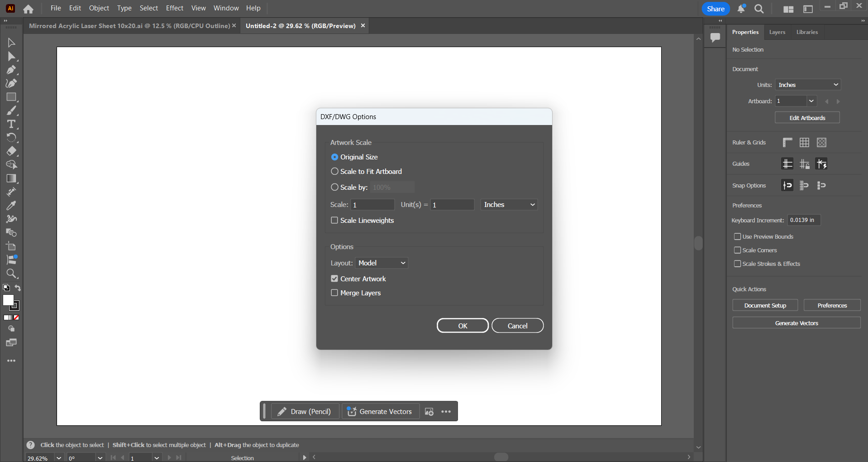Select the Pen tool
This screenshot has height=462, width=868.
11,70
